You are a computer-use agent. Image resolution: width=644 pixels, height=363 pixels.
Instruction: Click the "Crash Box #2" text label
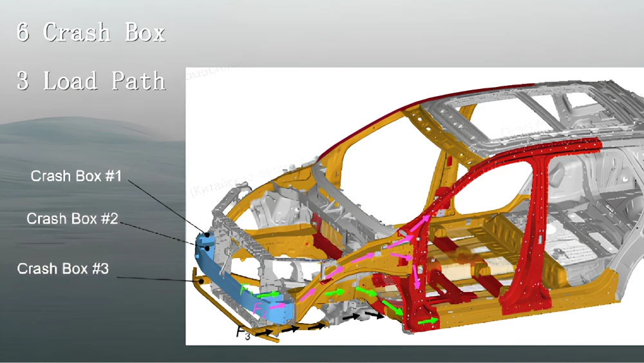pyautogui.click(x=72, y=219)
